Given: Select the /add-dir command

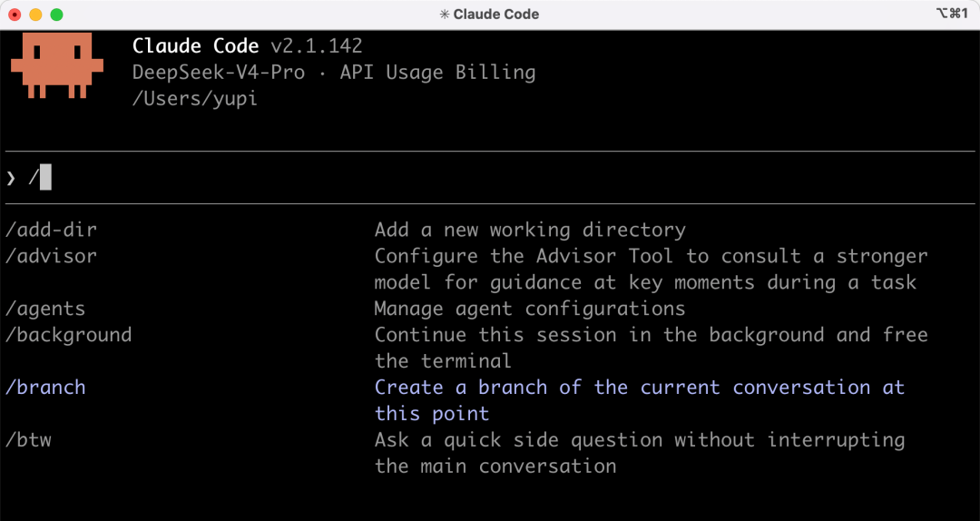Looking at the screenshot, I should click(x=51, y=231).
